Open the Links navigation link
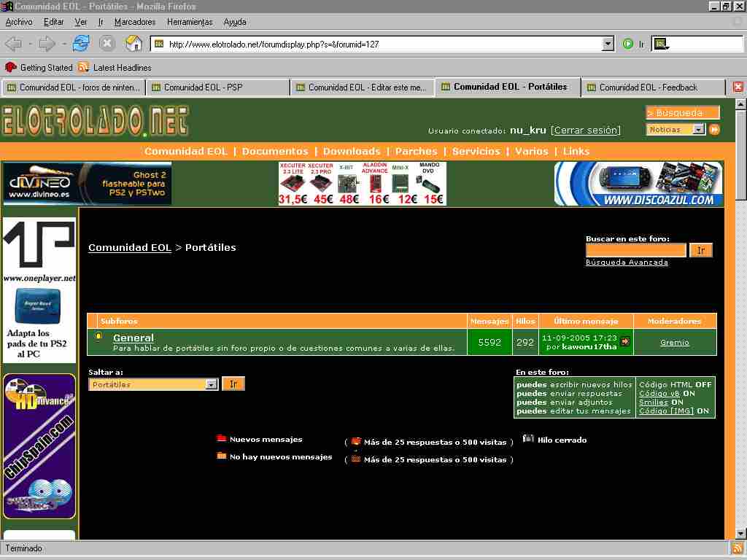 coord(576,151)
